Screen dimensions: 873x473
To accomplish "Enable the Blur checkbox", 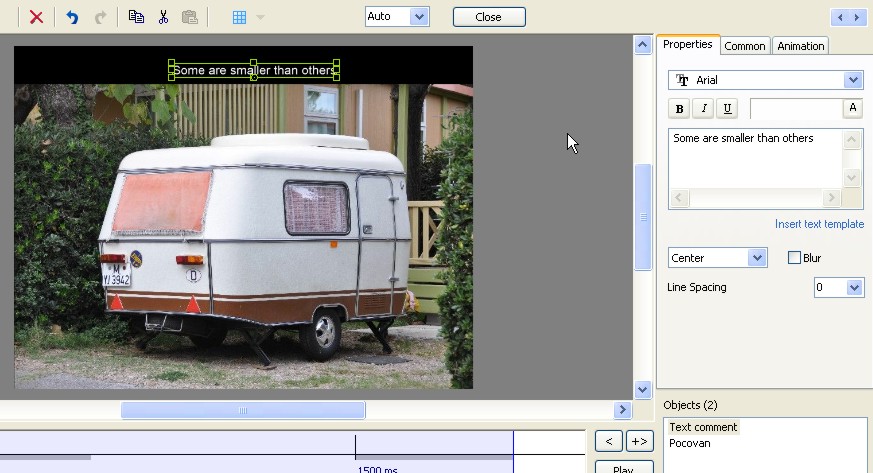I will click(795, 258).
